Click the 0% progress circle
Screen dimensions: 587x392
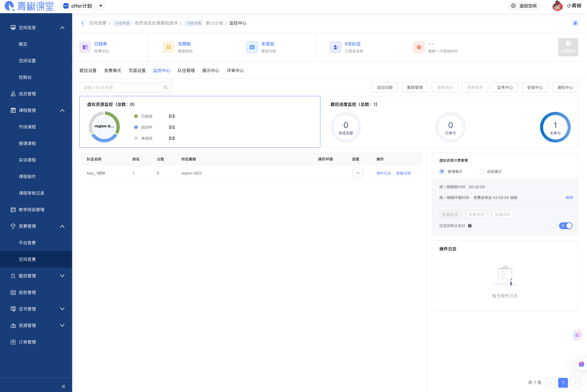click(x=358, y=173)
